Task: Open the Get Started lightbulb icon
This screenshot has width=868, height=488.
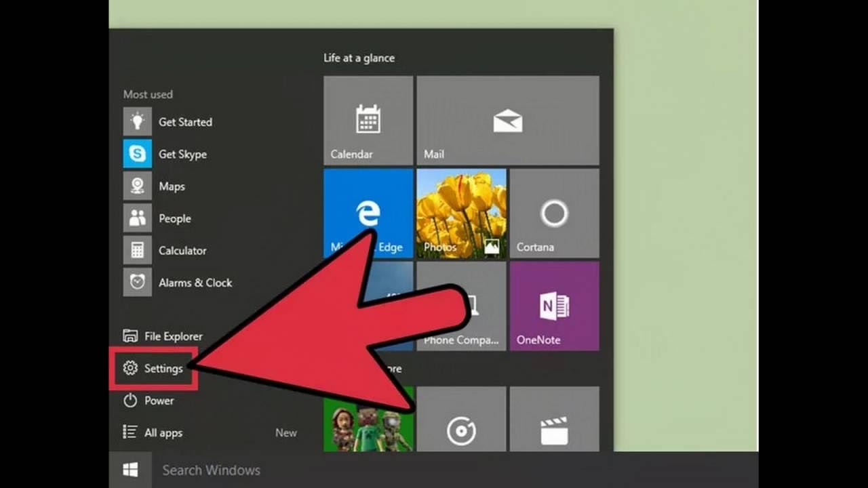Action: (x=137, y=122)
